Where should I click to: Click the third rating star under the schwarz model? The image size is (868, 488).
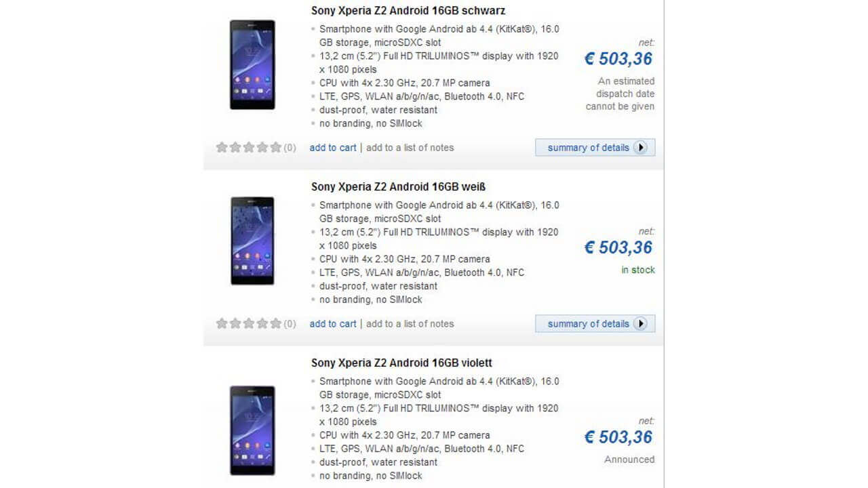pyautogui.click(x=248, y=146)
